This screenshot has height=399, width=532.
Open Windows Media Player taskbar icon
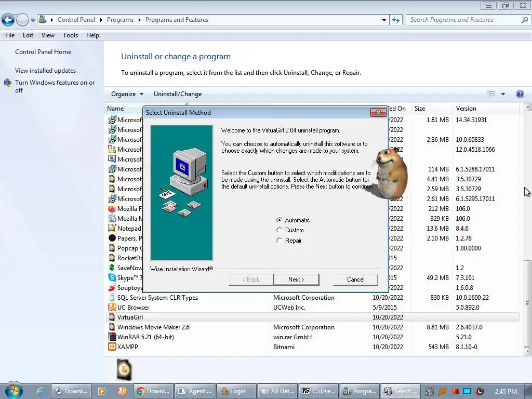[101, 391]
